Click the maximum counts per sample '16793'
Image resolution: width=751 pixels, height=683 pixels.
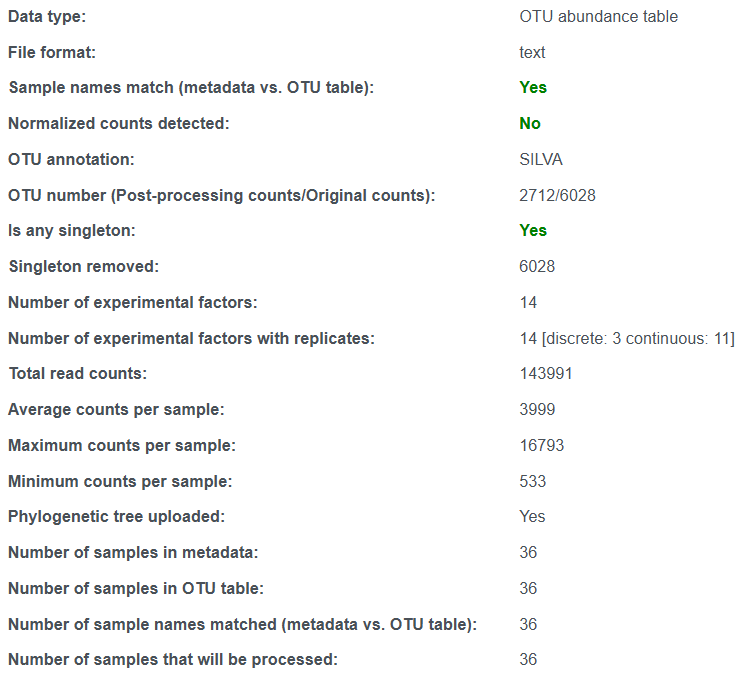coord(542,445)
